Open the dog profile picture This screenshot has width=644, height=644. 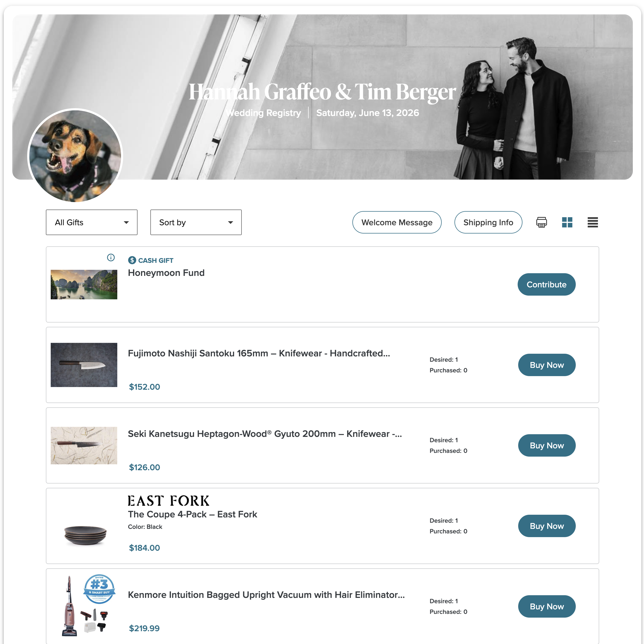click(75, 156)
